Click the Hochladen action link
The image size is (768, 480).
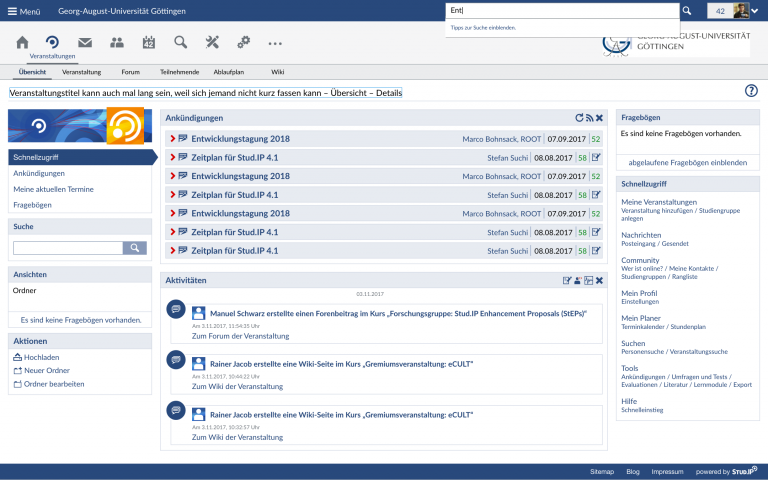41,357
